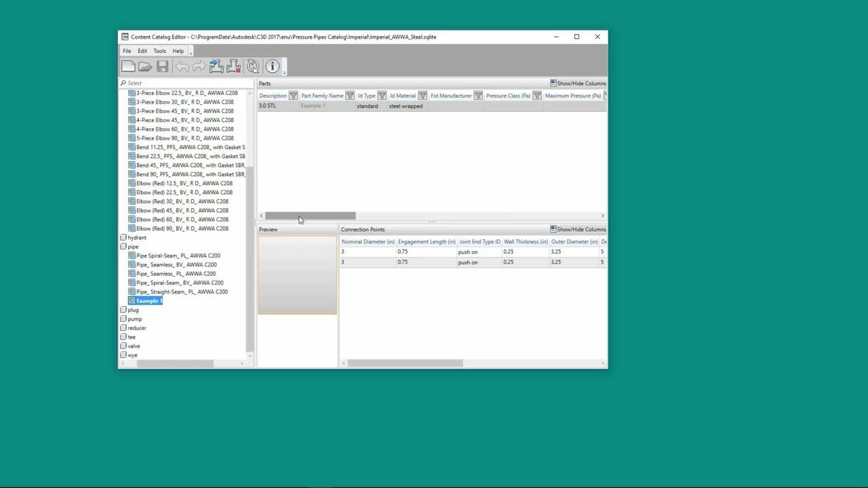The height and width of the screenshot is (488, 868).
Task: Undo the last change with the left arrow
Action: [x=182, y=66]
